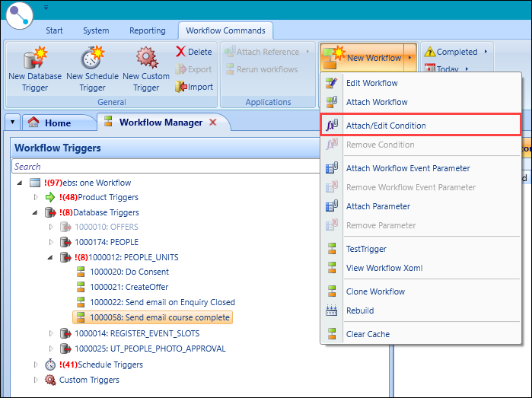This screenshot has height=398, width=532.
Task: Click the New Custom Trigger icon
Action: pos(145,58)
